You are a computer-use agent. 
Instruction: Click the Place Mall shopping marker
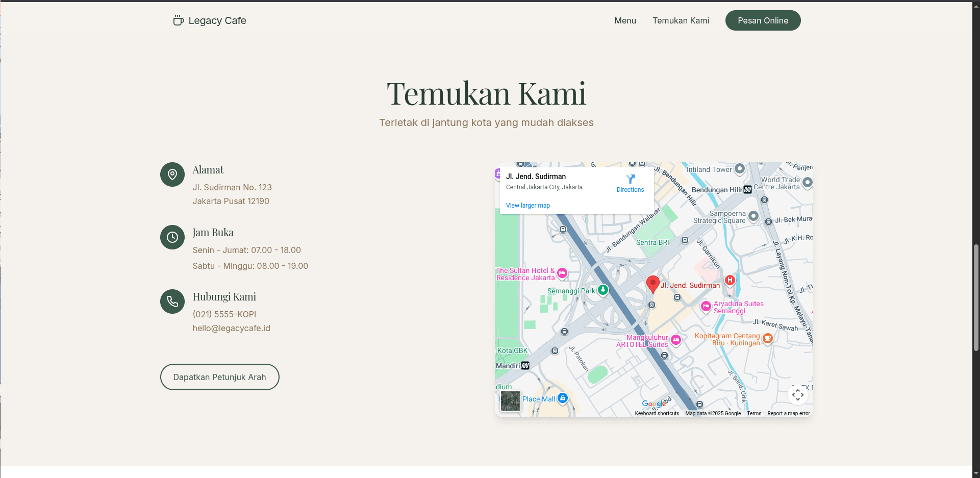(563, 398)
